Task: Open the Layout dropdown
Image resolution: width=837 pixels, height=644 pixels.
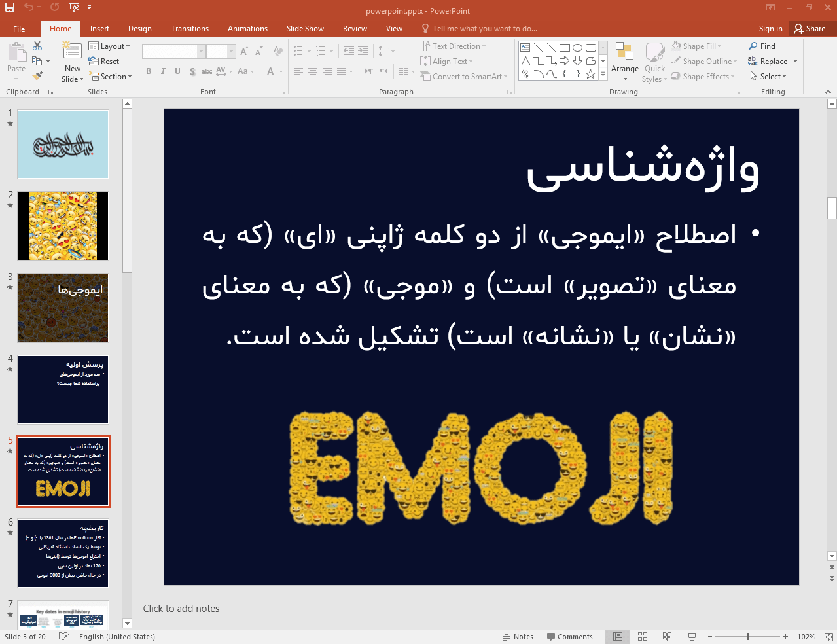Action: click(x=109, y=46)
